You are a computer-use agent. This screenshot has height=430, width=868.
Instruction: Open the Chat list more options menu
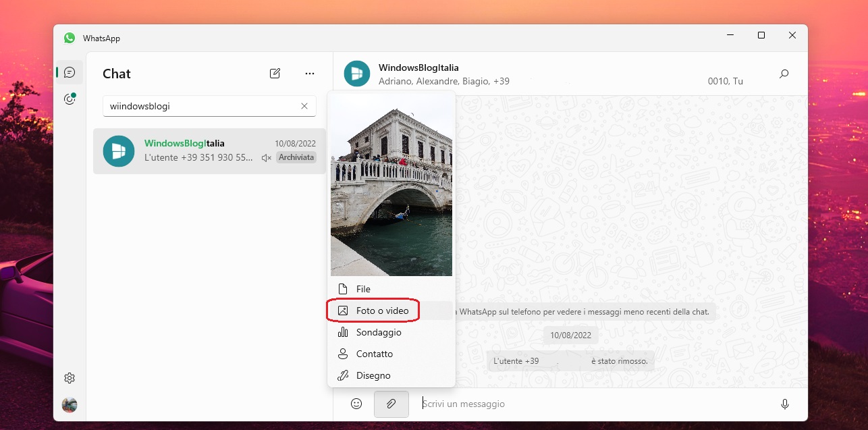310,74
